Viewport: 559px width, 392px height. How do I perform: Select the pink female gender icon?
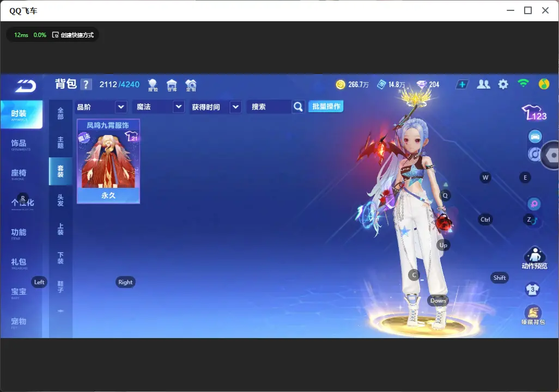(x=534, y=204)
